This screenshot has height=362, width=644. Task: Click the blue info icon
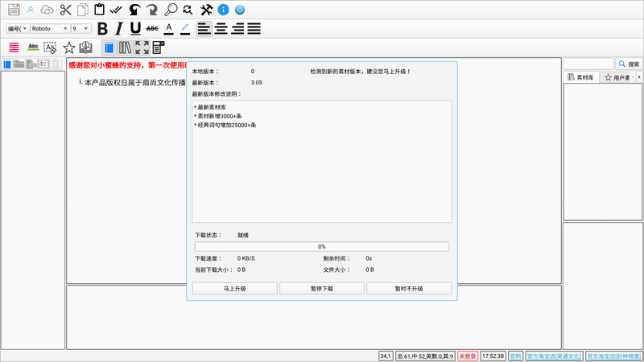tap(224, 10)
